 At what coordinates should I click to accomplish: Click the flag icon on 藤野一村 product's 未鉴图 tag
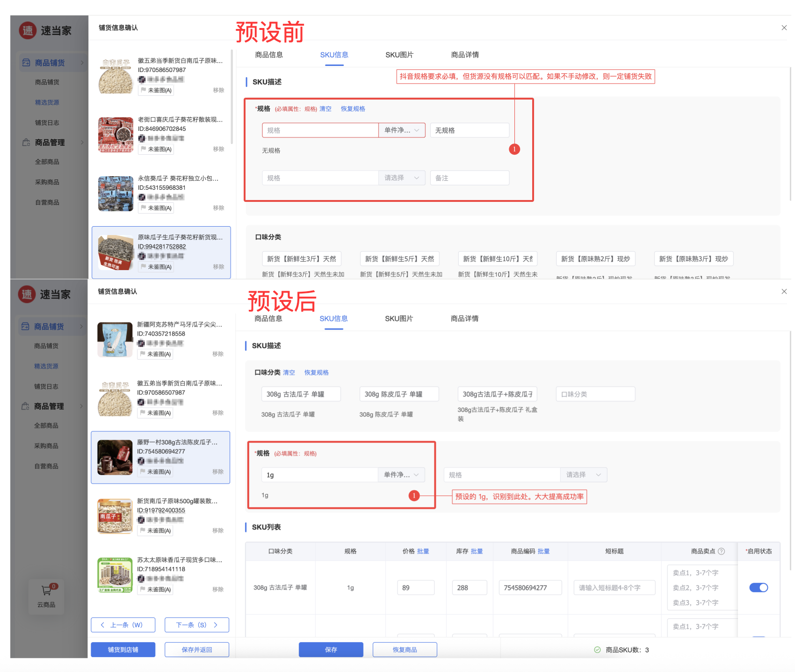click(143, 472)
